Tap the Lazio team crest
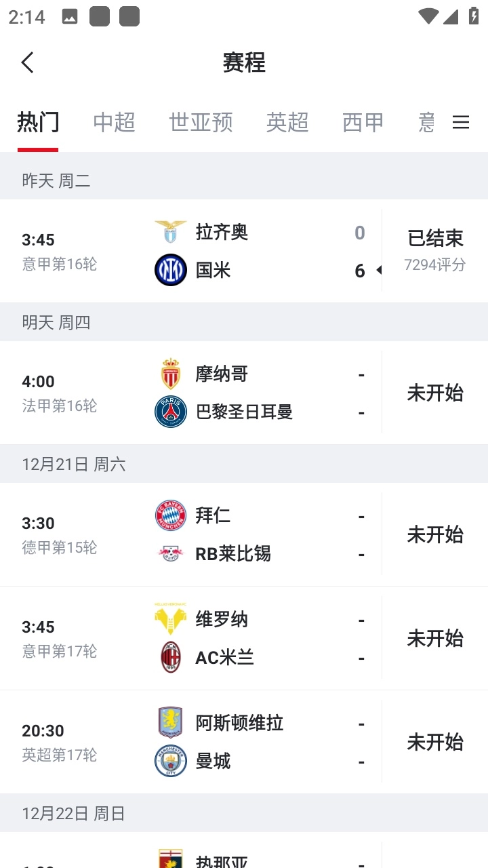Screen dimensions: 488x868 coord(171,232)
